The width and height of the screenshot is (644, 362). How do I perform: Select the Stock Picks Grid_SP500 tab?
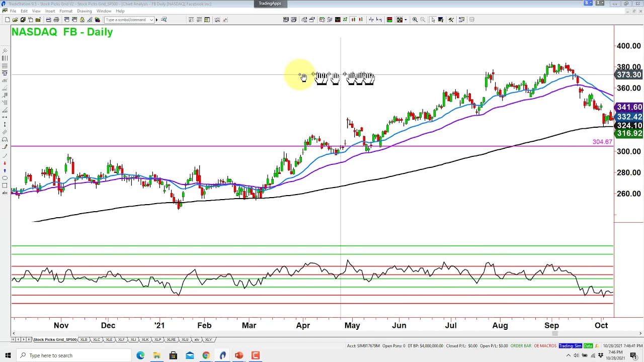(55, 339)
